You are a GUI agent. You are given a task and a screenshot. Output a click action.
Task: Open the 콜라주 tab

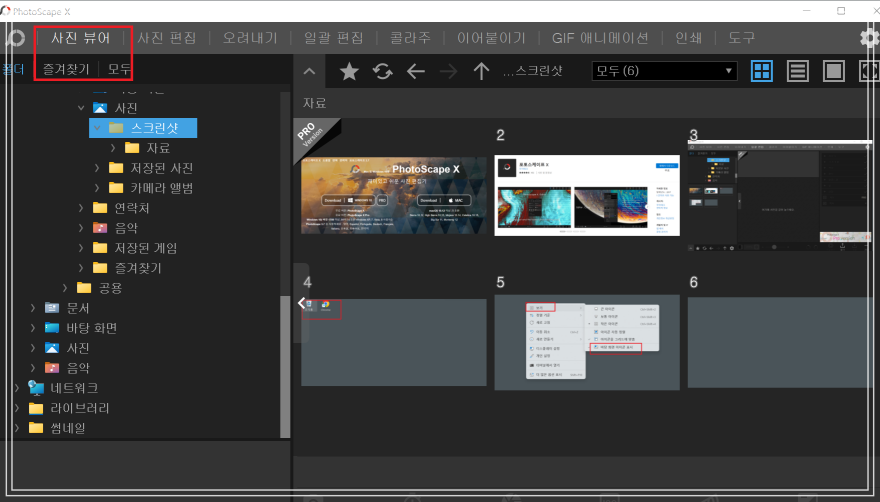click(x=410, y=38)
